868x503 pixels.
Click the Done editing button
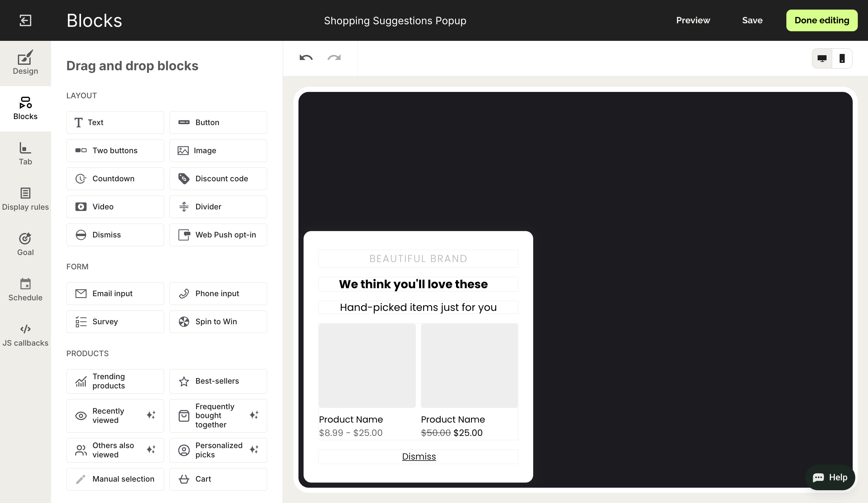coord(822,20)
